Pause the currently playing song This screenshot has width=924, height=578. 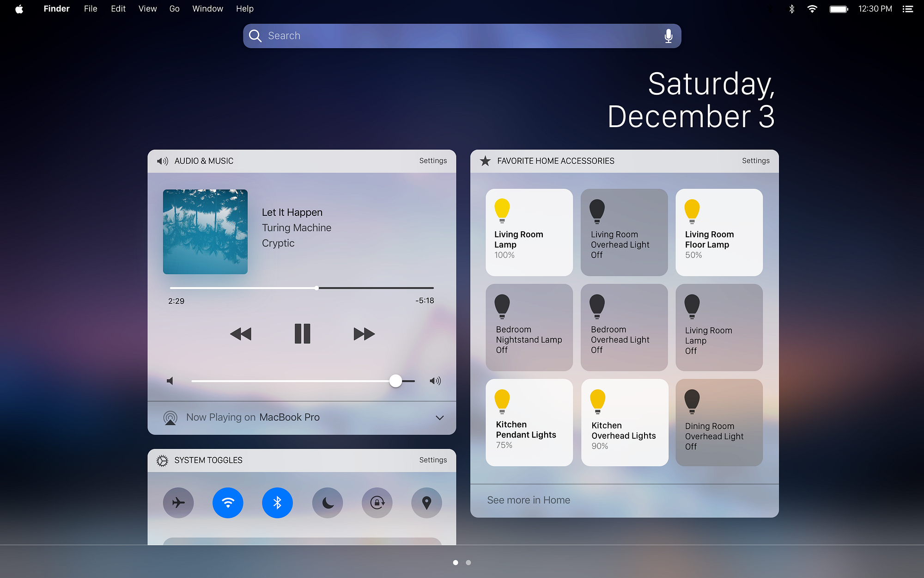pos(303,334)
